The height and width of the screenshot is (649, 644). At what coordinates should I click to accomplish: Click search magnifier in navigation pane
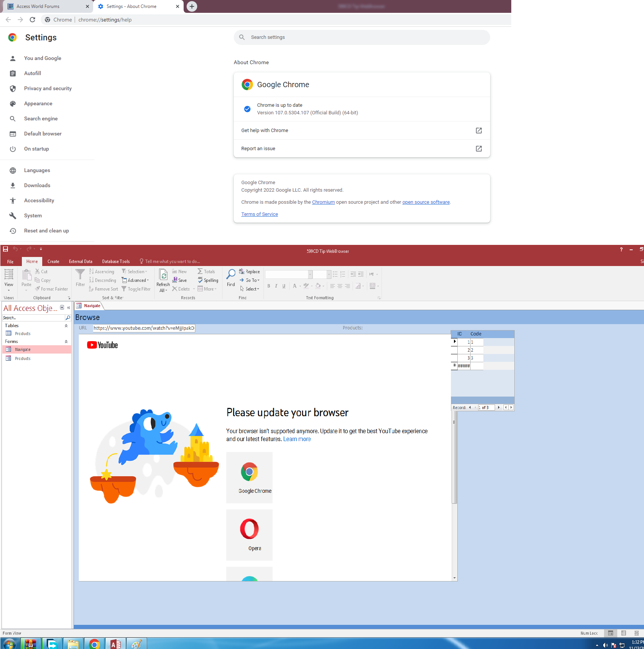68,318
